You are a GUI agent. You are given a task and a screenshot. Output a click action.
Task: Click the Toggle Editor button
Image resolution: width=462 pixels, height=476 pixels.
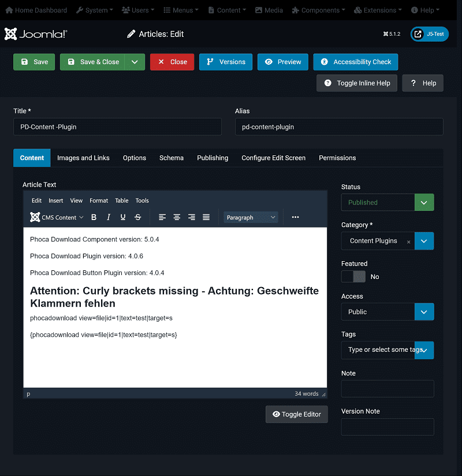tap(296, 414)
